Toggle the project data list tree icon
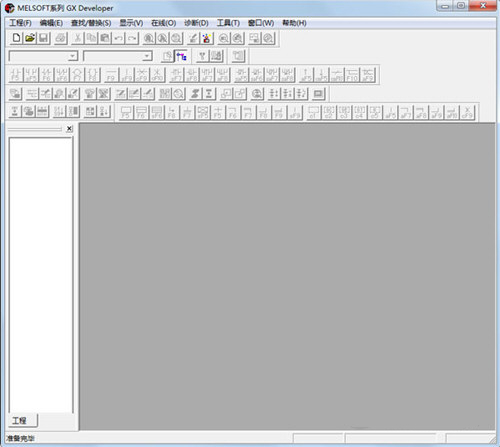The height and width of the screenshot is (447, 500). 181,56
